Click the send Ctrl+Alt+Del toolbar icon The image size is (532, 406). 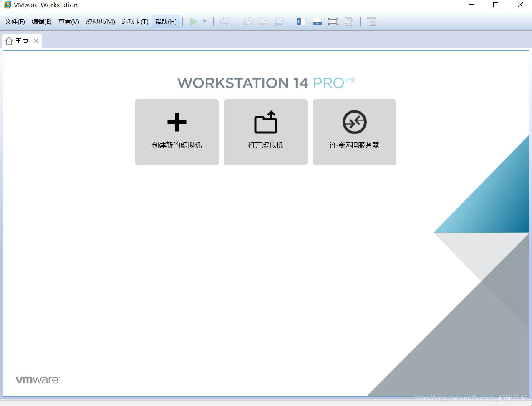click(224, 21)
